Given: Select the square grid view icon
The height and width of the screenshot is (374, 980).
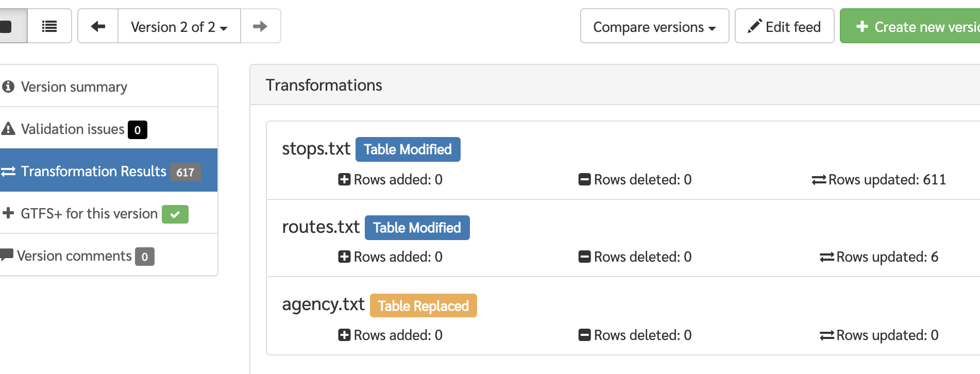Looking at the screenshot, I should click(x=7, y=26).
